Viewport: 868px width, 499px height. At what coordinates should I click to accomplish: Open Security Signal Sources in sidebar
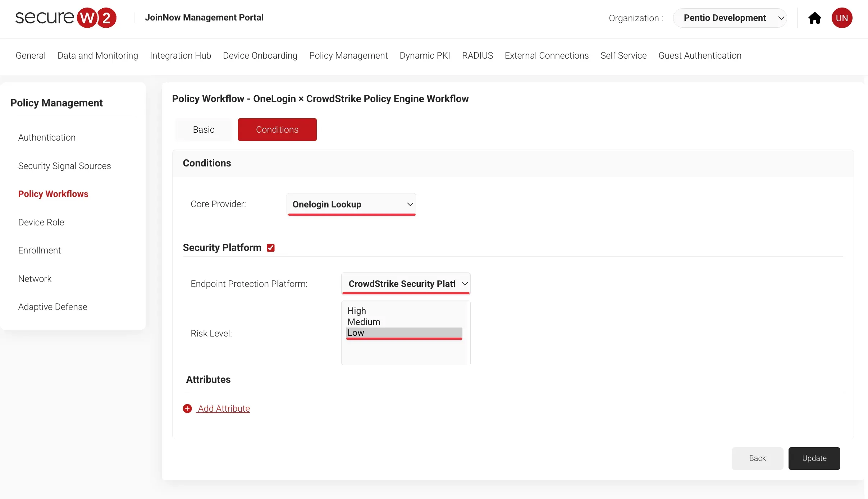coord(64,166)
